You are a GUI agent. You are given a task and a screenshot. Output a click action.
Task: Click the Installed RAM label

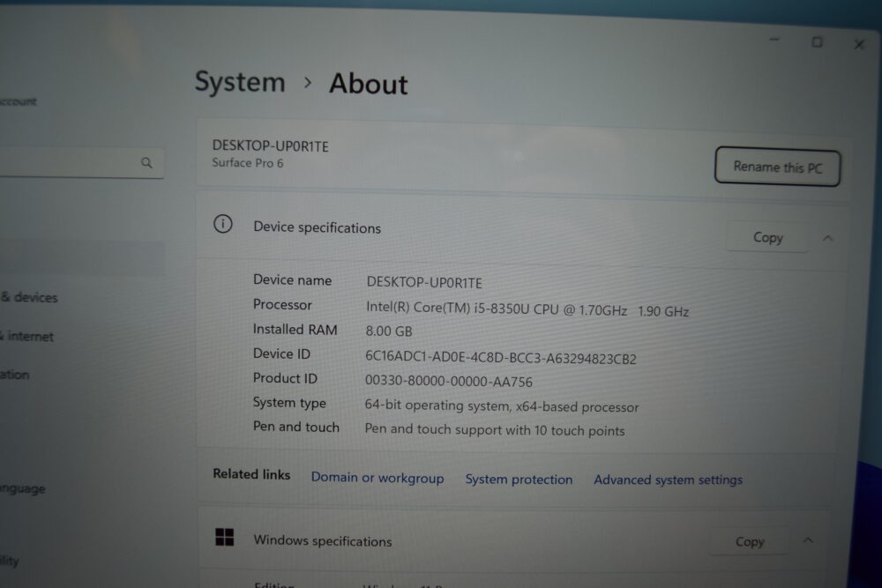point(295,330)
